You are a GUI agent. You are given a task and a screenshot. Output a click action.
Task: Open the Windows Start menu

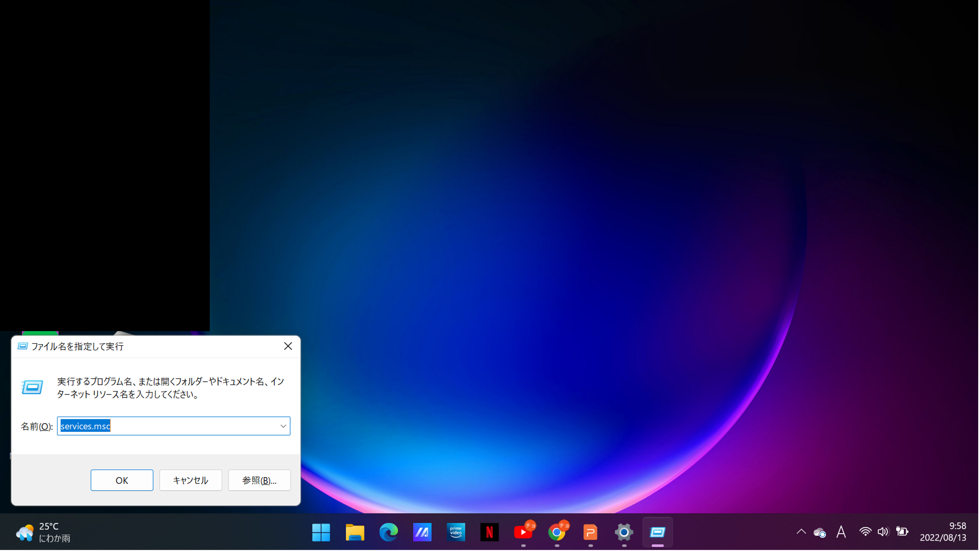pyautogui.click(x=321, y=532)
